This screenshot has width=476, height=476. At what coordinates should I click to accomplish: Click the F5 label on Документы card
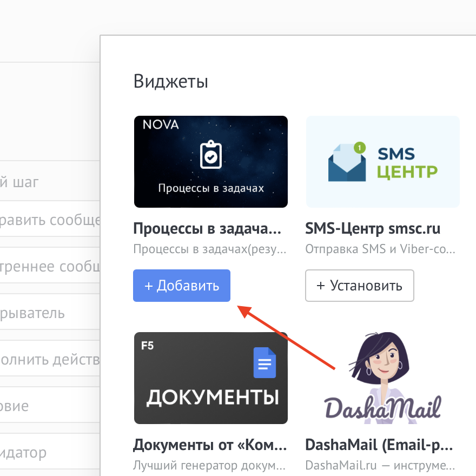point(147,346)
